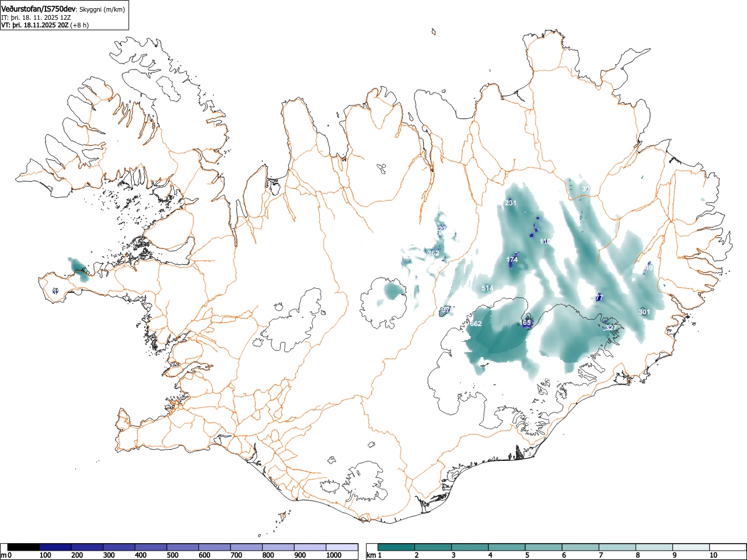Click the black 0–100 m legend swatch
747x560 pixels.
[x=23, y=547]
